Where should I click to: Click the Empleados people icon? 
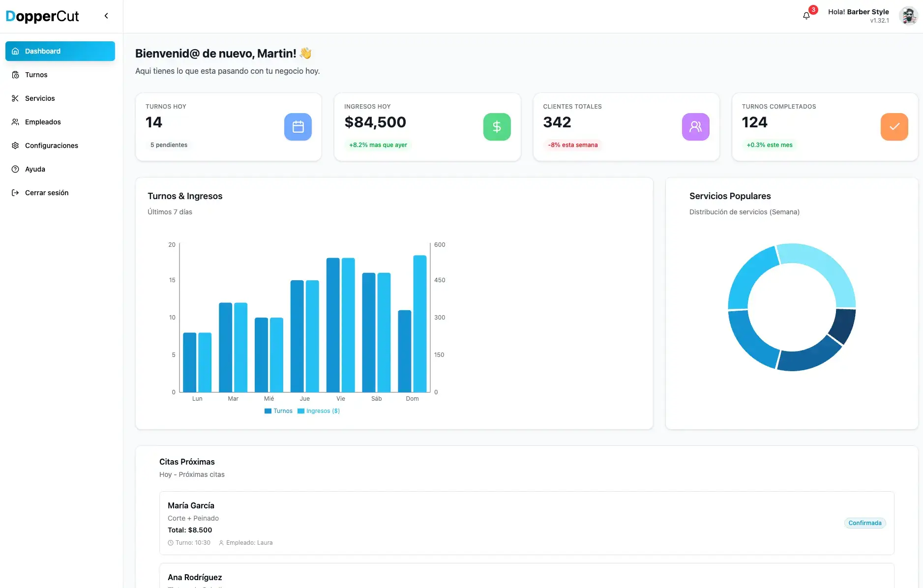tap(15, 122)
